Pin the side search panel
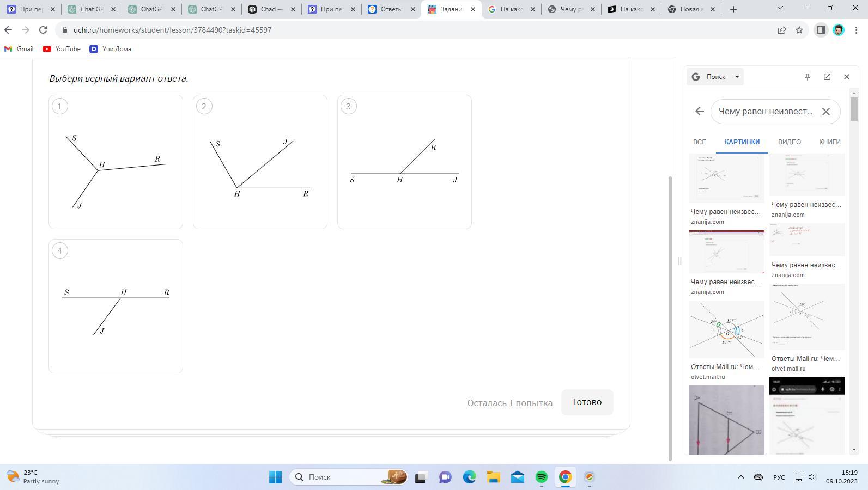Screen dimensions: 868x490 (808, 77)
